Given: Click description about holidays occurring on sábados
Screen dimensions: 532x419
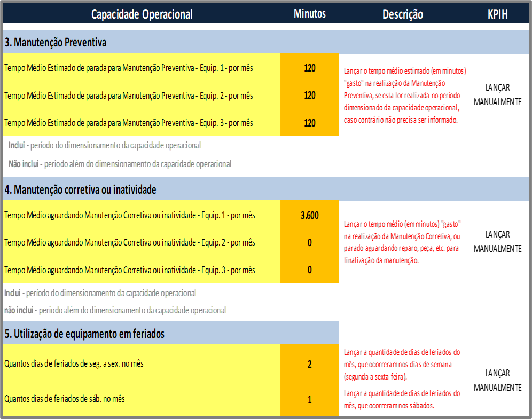Looking at the screenshot, I should pyautogui.click(x=402, y=399).
